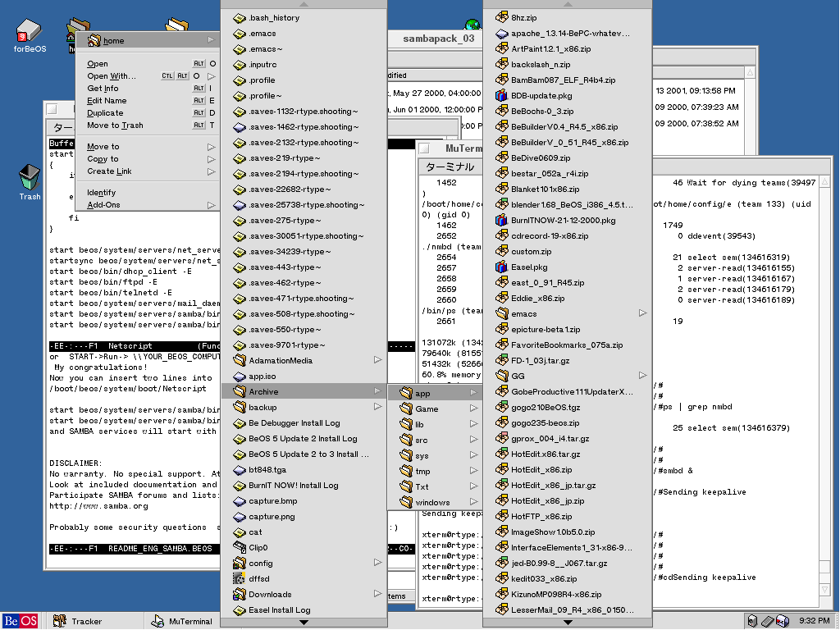Choose Identify from the context menu
The width and height of the screenshot is (840, 630).
coord(148,193)
